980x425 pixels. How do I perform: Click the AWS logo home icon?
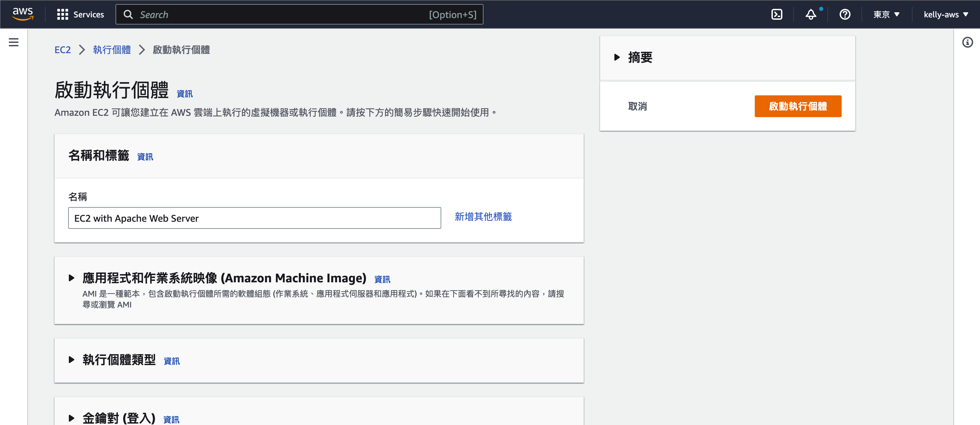(x=23, y=14)
